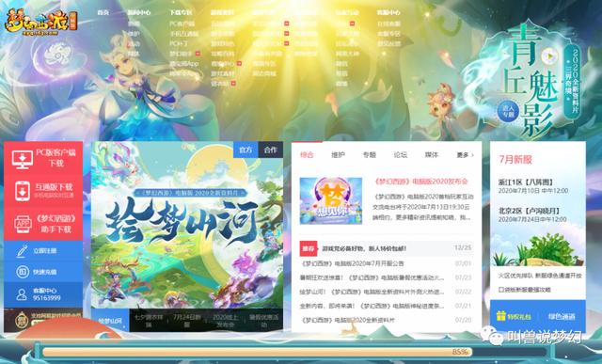Click the 网易 badge banner under 客服中心
Image resolution: width=602 pixels, height=364 pixels.
coord(43,320)
